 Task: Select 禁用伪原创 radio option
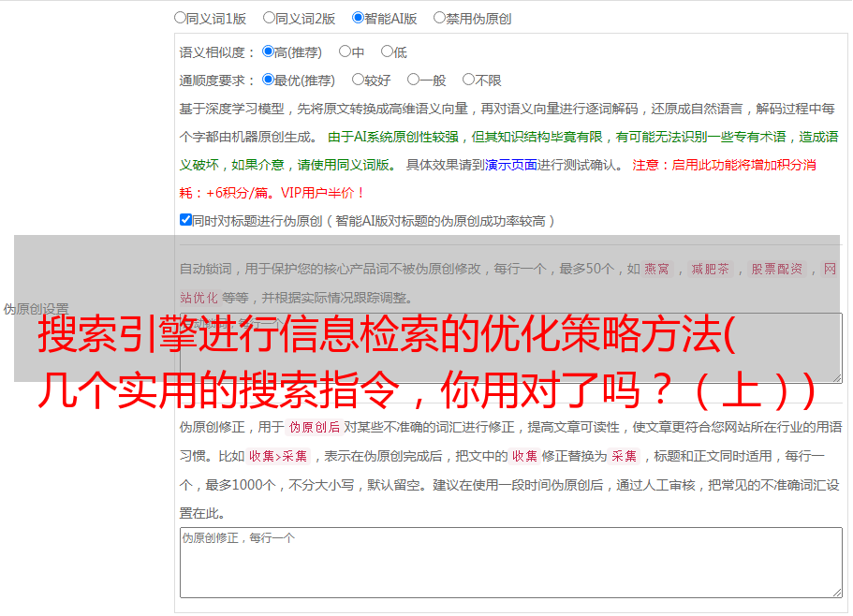tap(439, 18)
